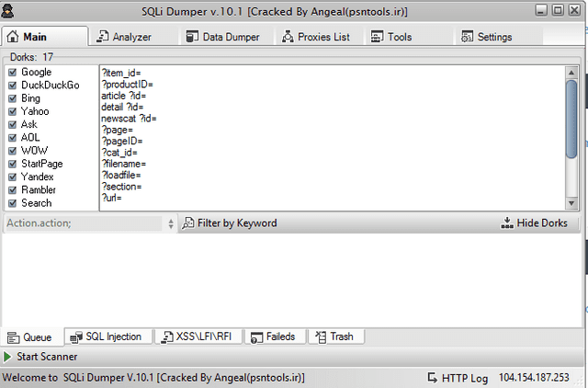Click the green Start Scanner play icon
The width and height of the screenshot is (588, 388).
coord(7,357)
